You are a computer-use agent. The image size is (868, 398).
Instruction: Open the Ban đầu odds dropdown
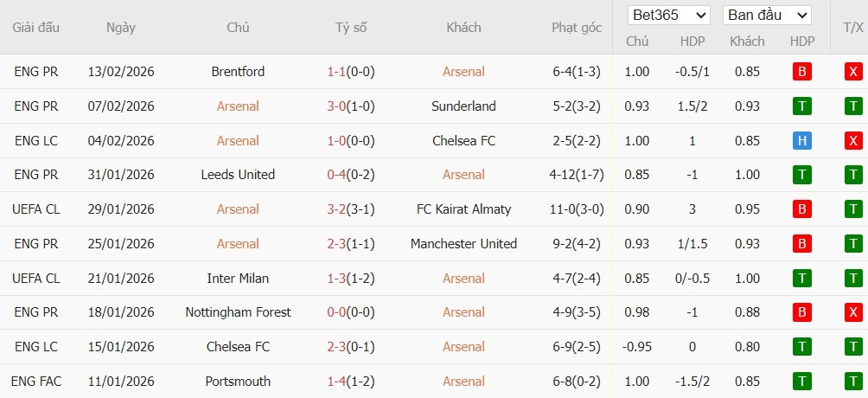(x=767, y=16)
